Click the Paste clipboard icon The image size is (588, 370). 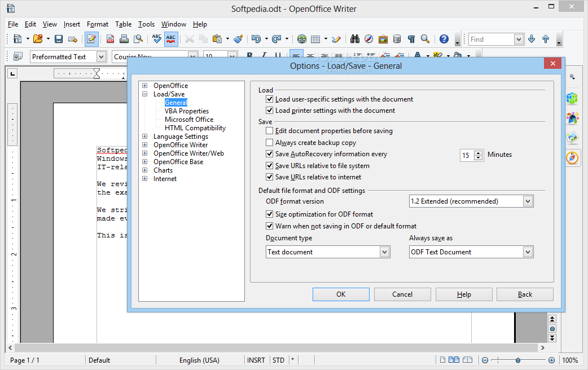click(x=217, y=39)
